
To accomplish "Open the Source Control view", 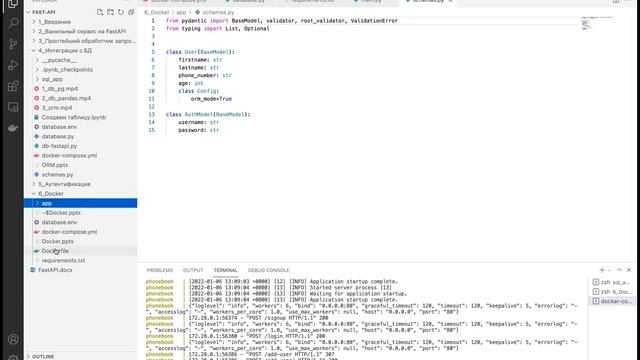I will click(x=13, y=44).
